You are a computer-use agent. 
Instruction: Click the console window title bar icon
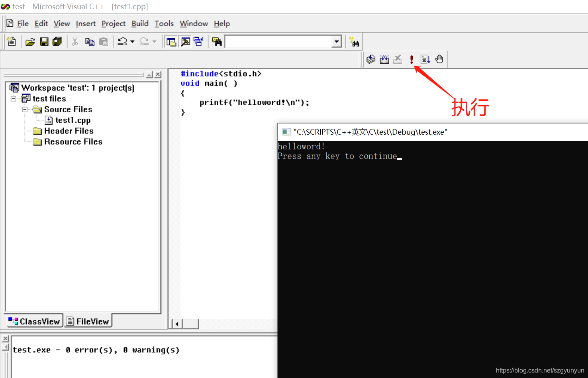[286, 132]
